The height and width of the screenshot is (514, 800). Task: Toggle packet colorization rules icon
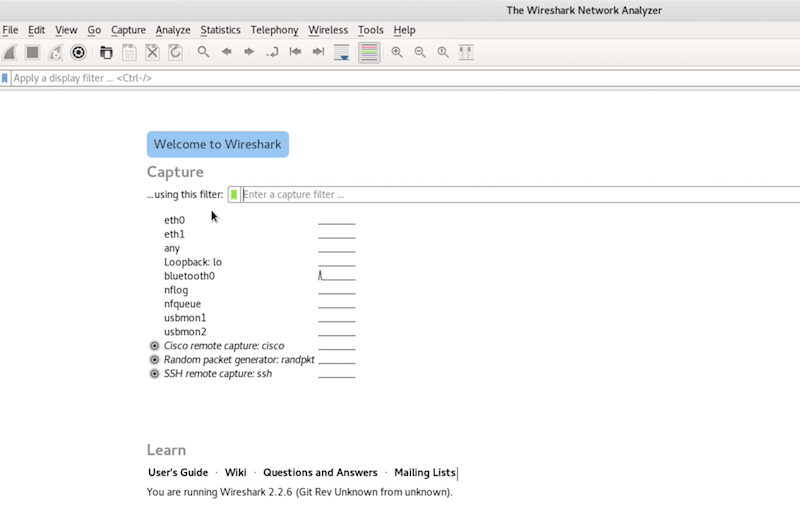pos(369,52)
